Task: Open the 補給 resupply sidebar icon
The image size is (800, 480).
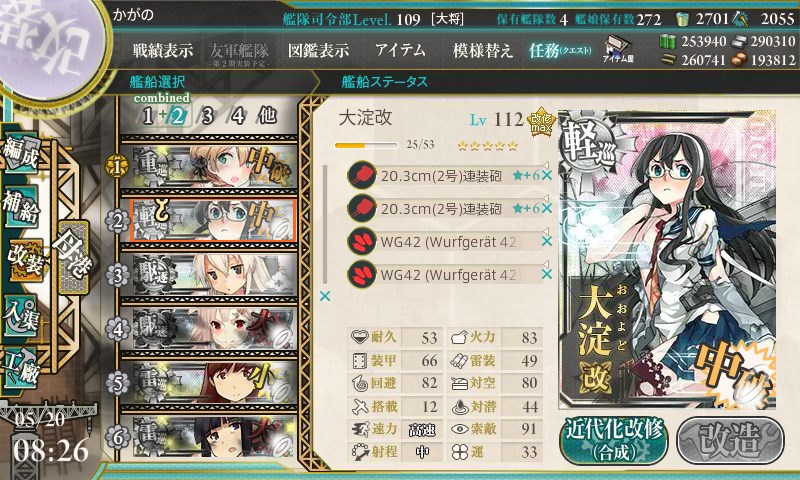Action: click(x=21, y=207)
